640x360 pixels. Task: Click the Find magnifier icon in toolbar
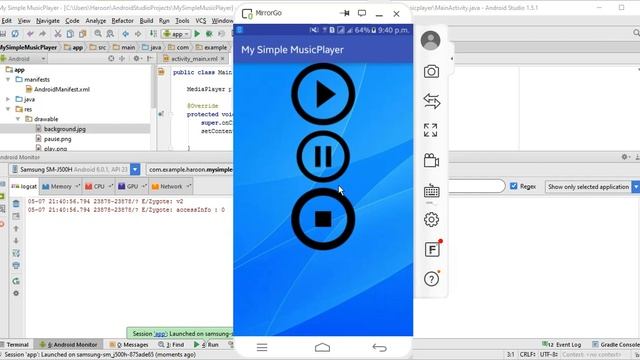(x=98, y=34)
